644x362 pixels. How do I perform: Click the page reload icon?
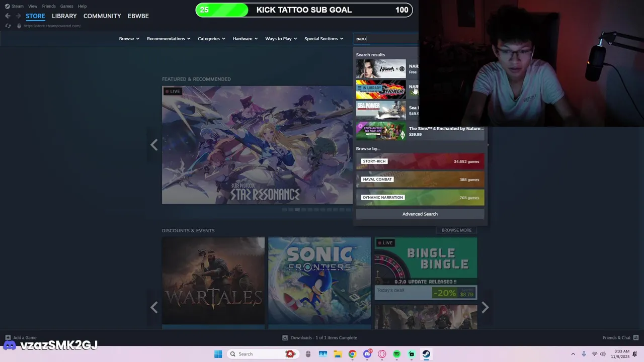pyautogui.click(x=8, y=26)
